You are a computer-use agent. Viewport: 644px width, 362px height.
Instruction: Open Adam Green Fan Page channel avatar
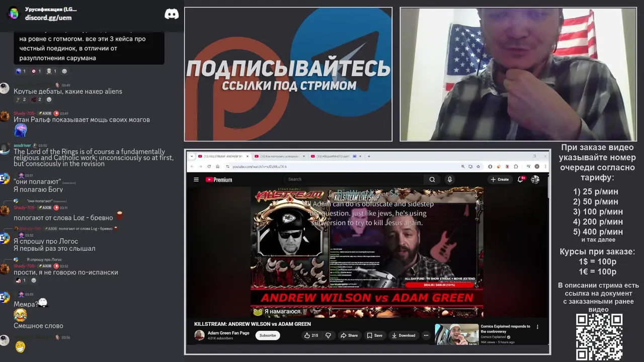[x=199, y=335]
